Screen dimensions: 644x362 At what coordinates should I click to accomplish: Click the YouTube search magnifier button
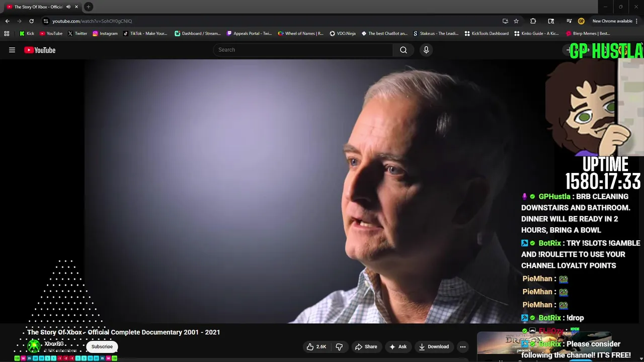[404, 50]
